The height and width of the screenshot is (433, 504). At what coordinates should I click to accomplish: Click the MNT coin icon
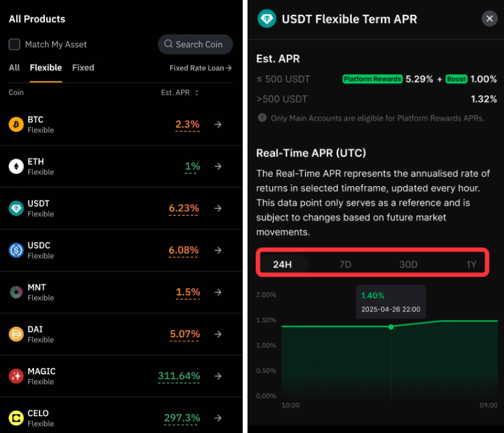16,292
